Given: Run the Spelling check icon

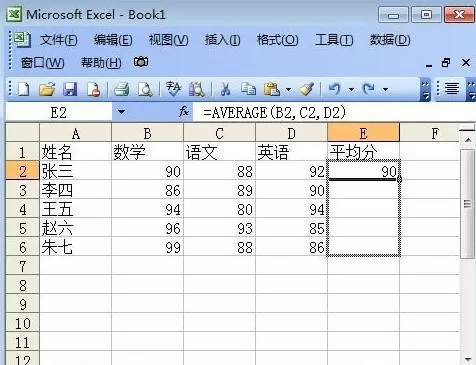Looking at the screenshot, I should point(173,89).
